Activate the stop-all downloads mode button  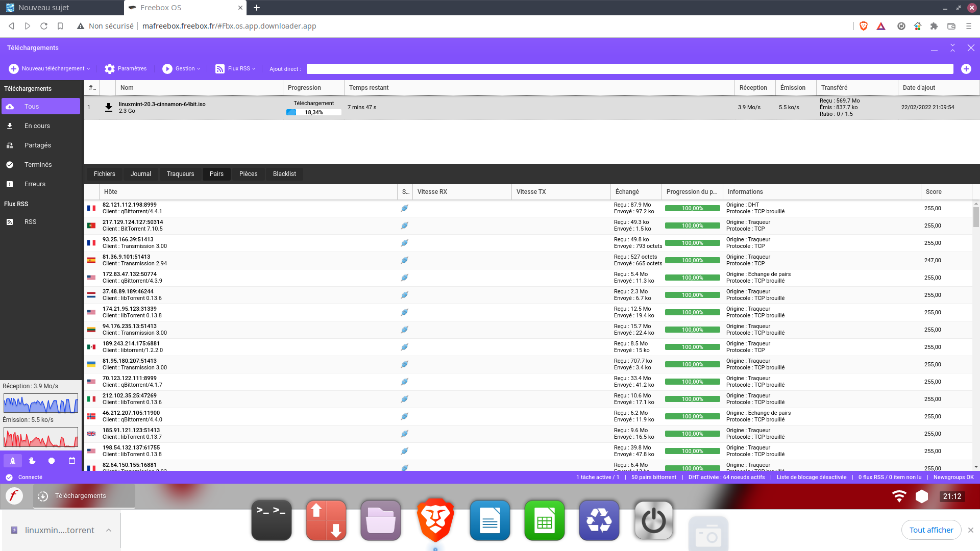pos(52,461)
